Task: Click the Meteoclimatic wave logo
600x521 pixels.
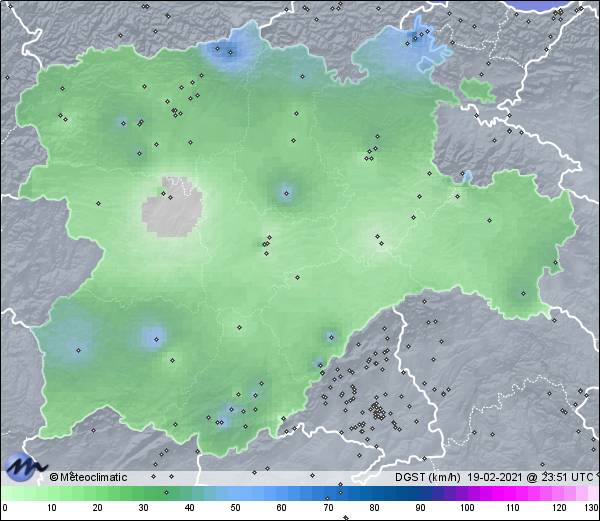Action: [x=26, y=467]
